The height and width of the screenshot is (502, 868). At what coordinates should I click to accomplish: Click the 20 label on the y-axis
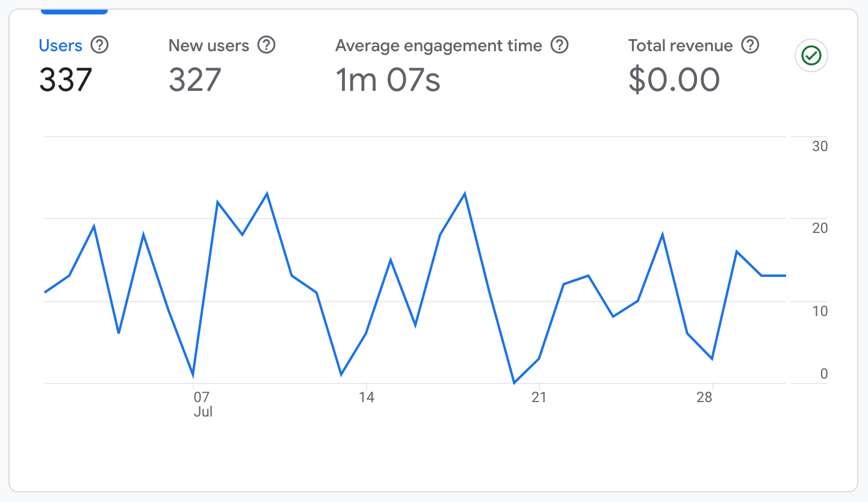point(820,228)
